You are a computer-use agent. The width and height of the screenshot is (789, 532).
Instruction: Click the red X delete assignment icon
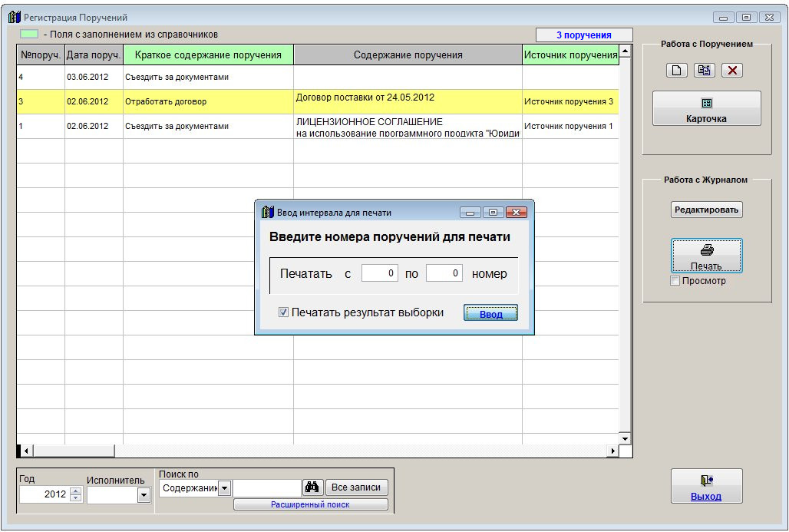732,71
